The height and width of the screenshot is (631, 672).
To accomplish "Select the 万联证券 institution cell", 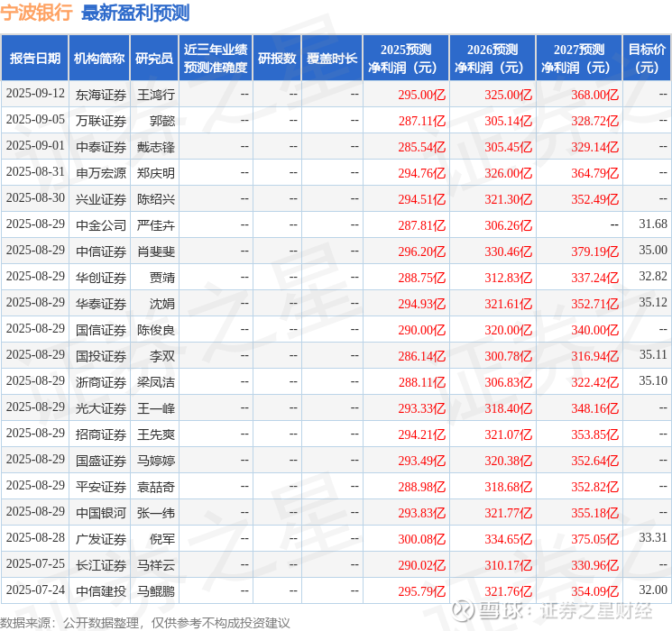I will point(101,121).
